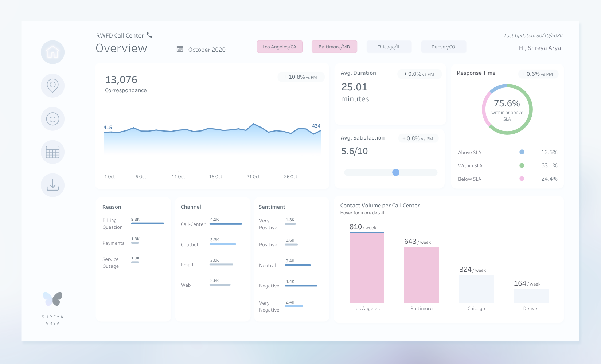The image size is (601, 364).
Task: Enable the Denver/CO filter
Action: point(444,47)
